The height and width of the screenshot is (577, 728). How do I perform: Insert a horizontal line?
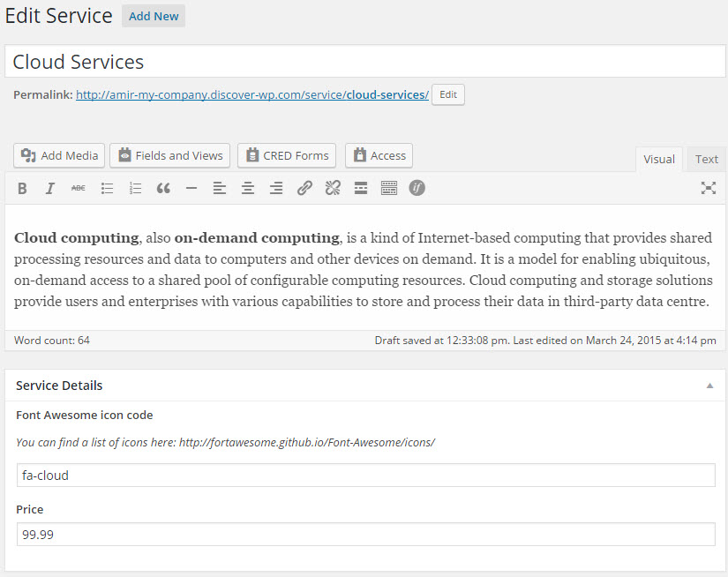click(191, 188)
